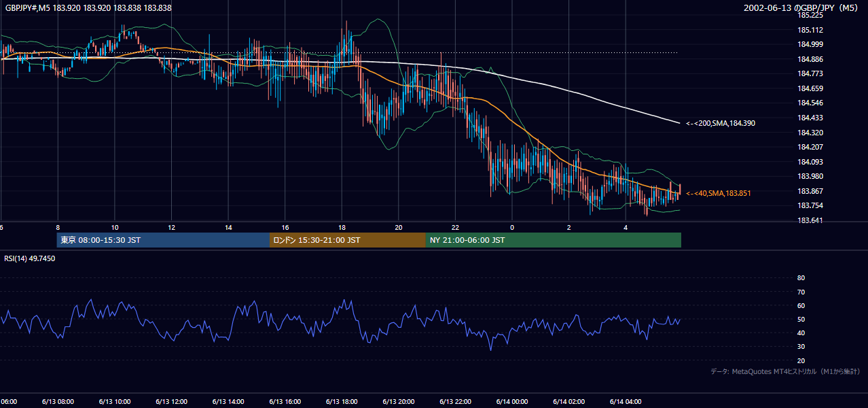Click the 183.867 price axis label
The width and height of the screenshot is (868, 408).
810,191
